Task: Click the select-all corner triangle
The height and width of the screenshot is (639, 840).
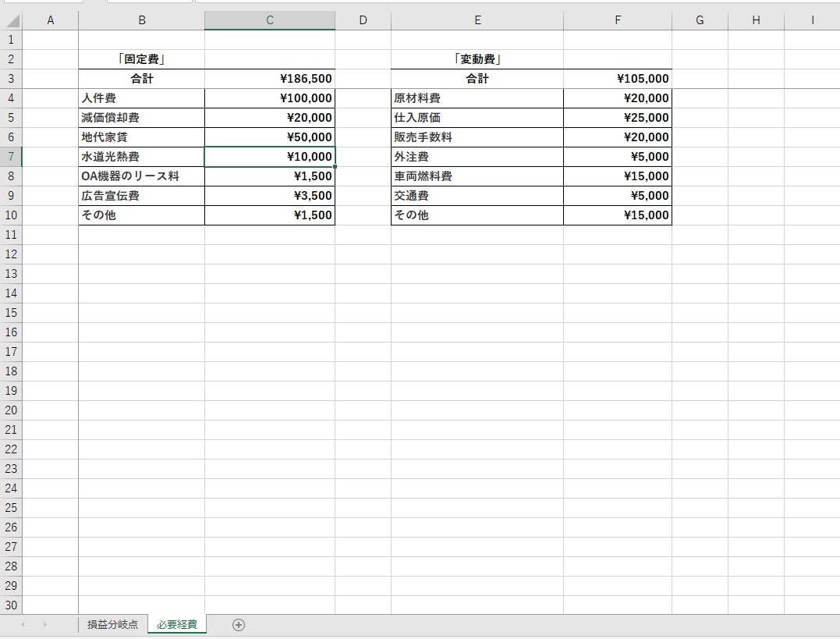Action: [12, 20]
